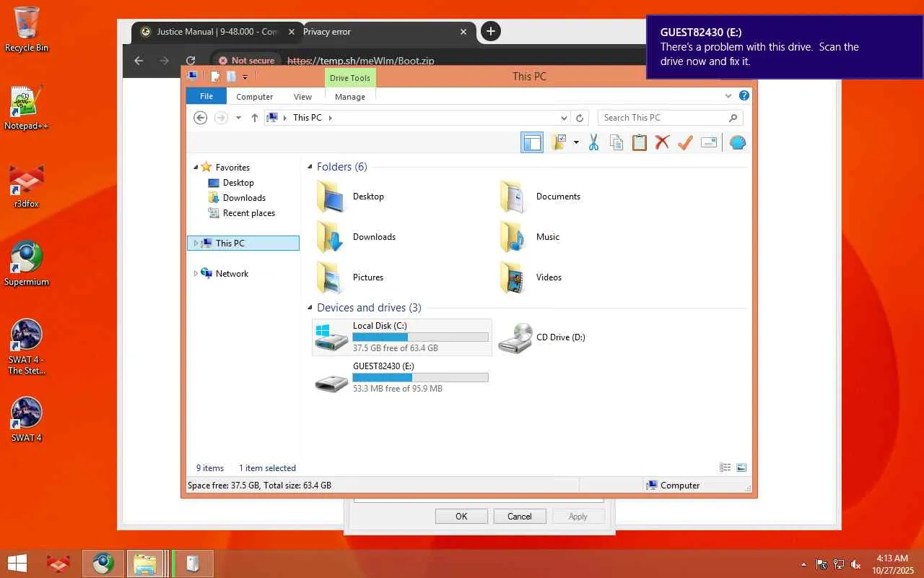The height and width of the screenshot is (578, 924).
Task: Open the Manage ribbon tab
Action: point(350,97)
